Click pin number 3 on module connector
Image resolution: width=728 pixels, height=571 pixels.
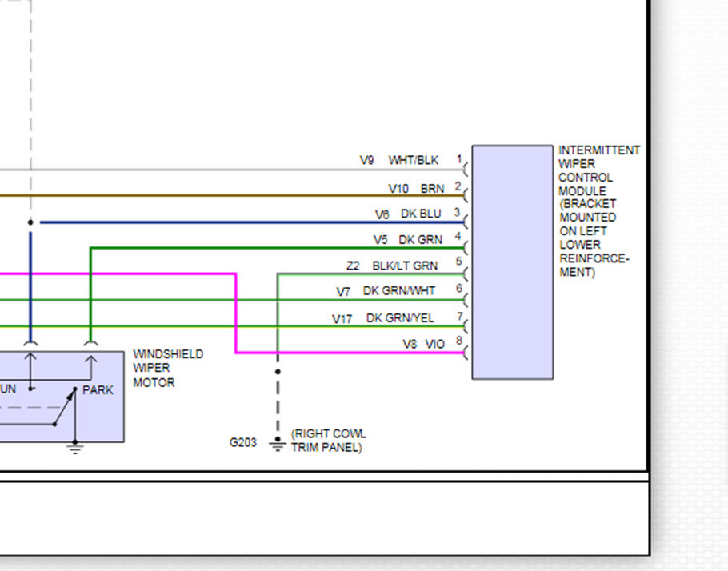(457, 212)
